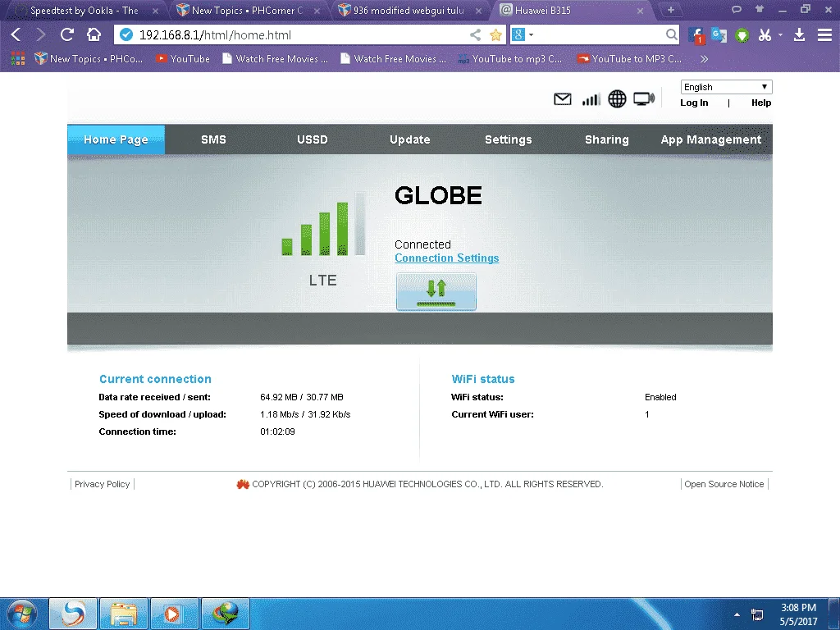Open the Open Source Notice link
Viewport: 840px width, 630px height.
coord(724,484)
